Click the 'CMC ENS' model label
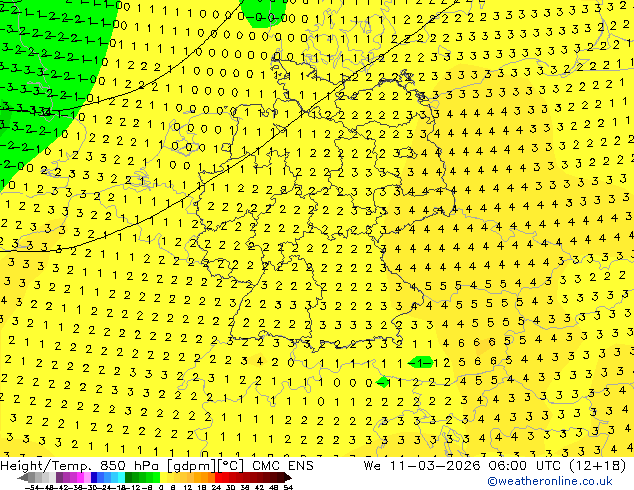 [283, 466]
